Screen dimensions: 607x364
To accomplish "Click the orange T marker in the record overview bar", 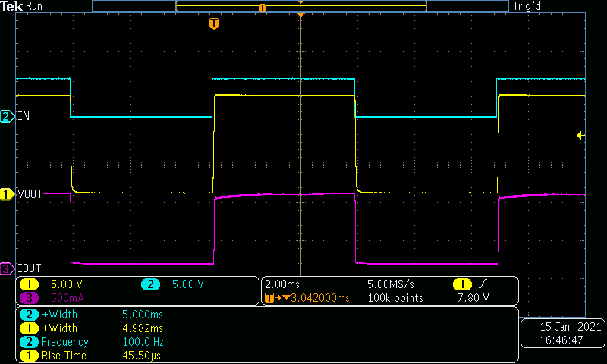I will click(x=263, y=8).
